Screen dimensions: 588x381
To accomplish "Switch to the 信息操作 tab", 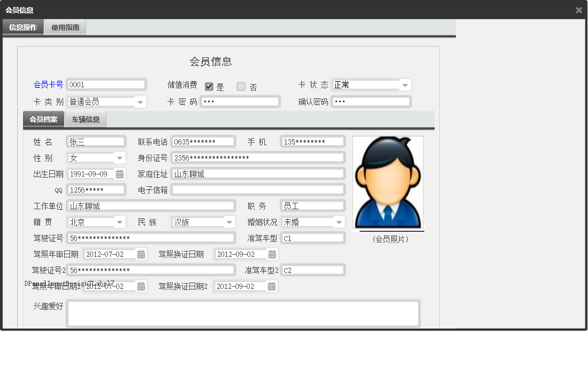I will [23, 27].
